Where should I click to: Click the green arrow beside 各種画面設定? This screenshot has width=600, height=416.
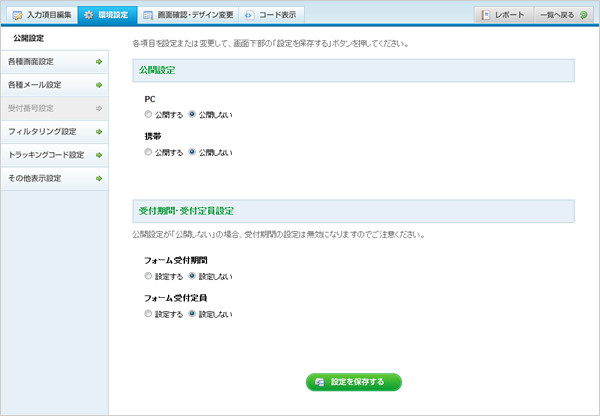[x=99, y=62]
